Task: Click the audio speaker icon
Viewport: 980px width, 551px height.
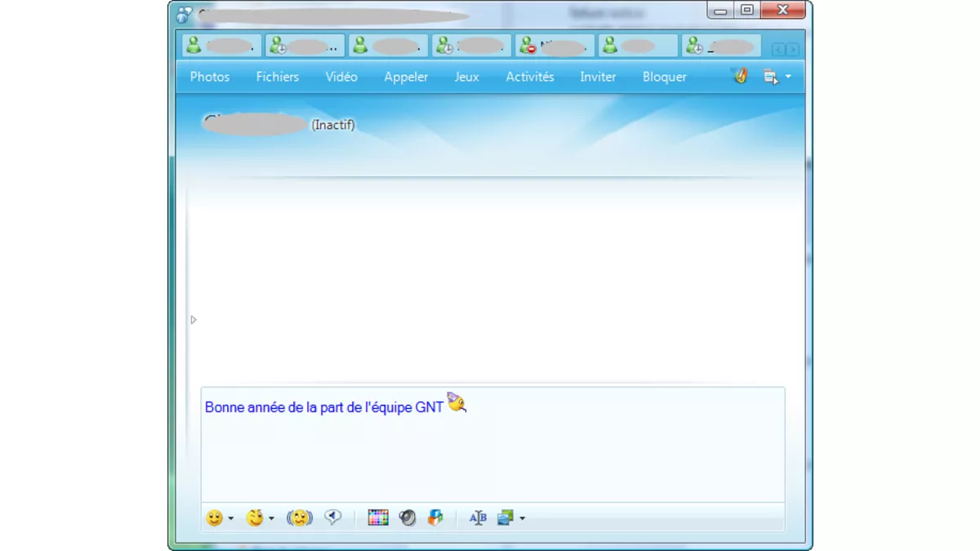Action: pyautogui.click(x=407, y=518)
